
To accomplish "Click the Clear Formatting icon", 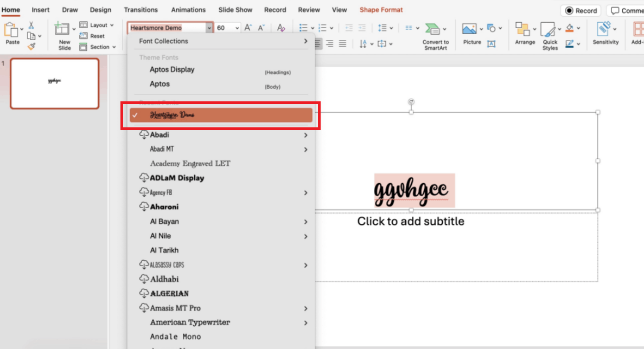I will [280, 27].
